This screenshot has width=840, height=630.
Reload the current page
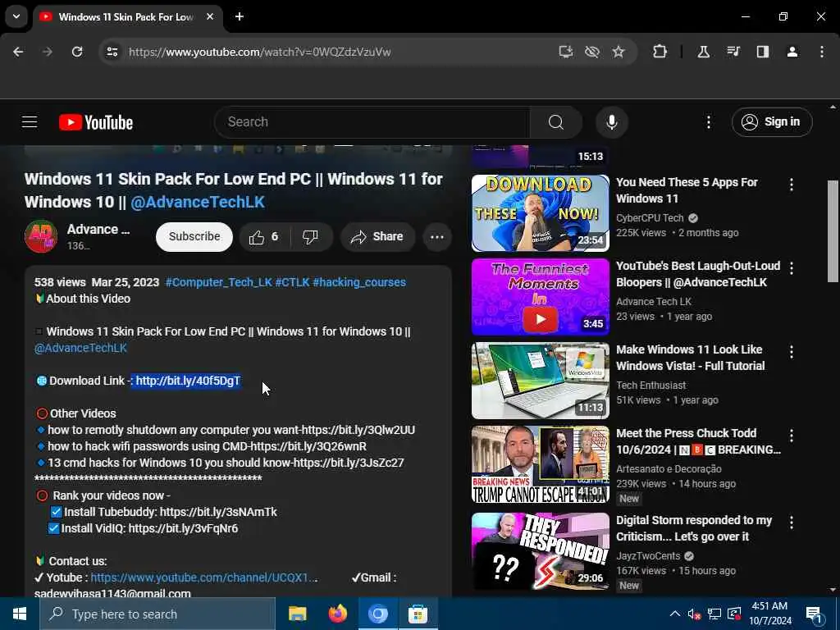(x=77, y=52)
